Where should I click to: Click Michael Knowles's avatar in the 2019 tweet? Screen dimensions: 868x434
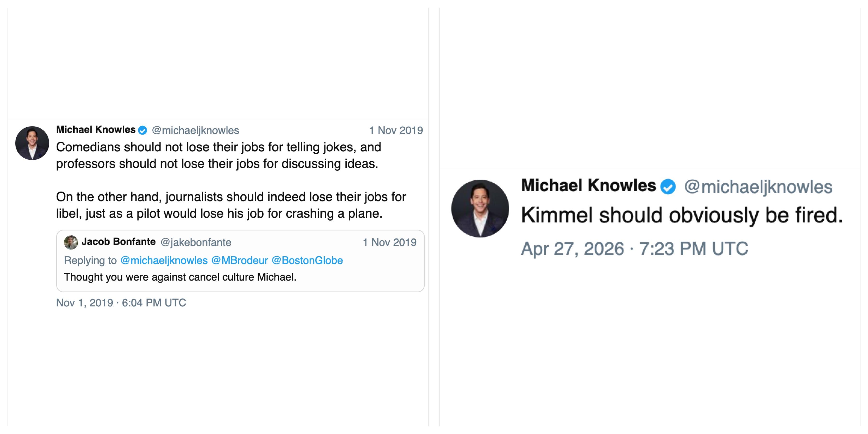pyautogui.click(x=32, y=143)
